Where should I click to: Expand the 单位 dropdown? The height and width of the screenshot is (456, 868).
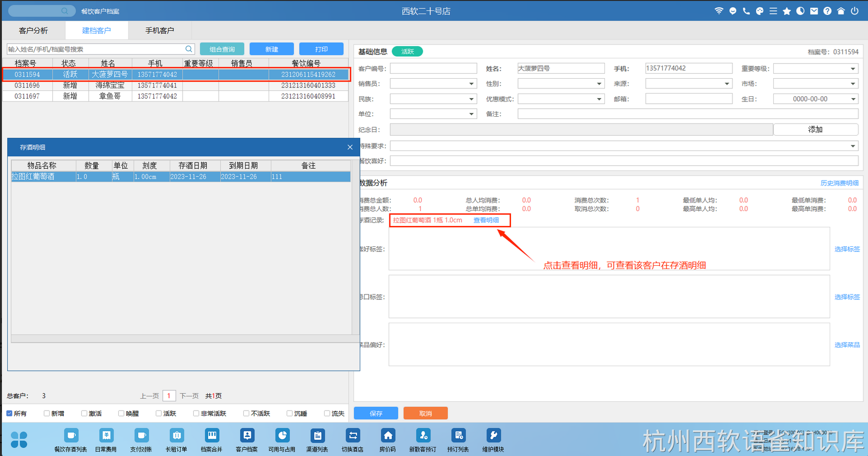point(471,114)
